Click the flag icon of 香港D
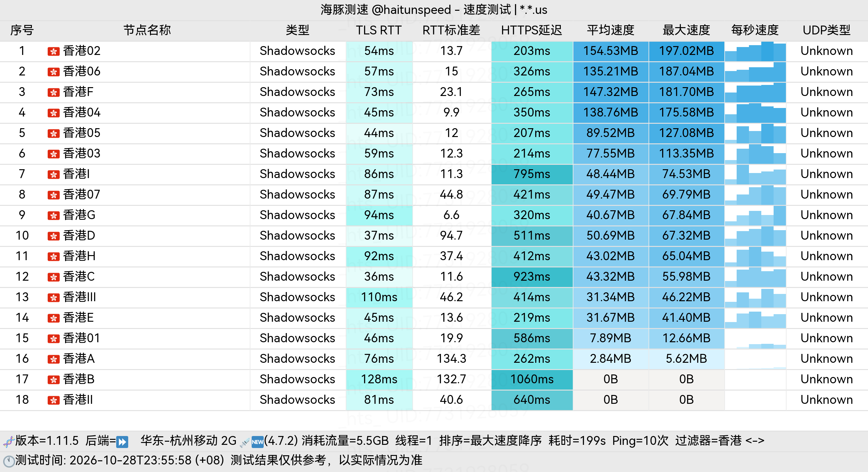 pyautogui.click(x=54, y=236)
